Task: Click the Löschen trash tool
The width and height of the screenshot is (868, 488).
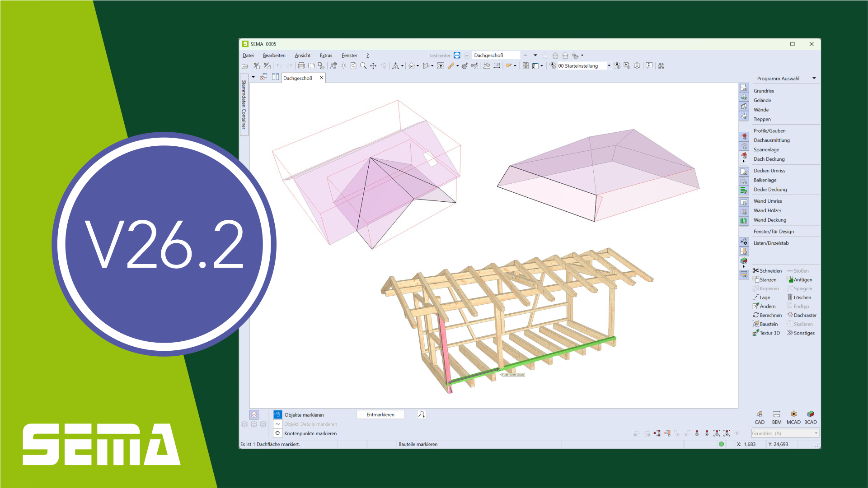Action: click(x=799, y=297)
